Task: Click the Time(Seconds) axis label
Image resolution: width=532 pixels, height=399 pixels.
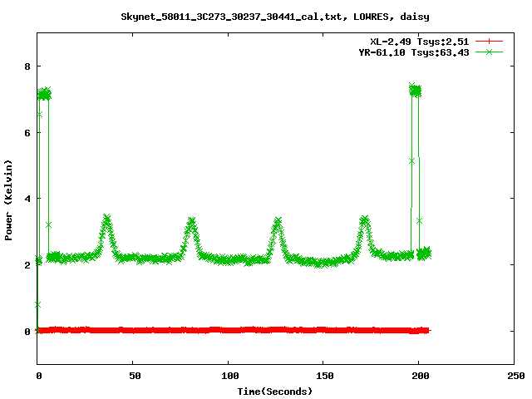Action: [x=275, y=392]
